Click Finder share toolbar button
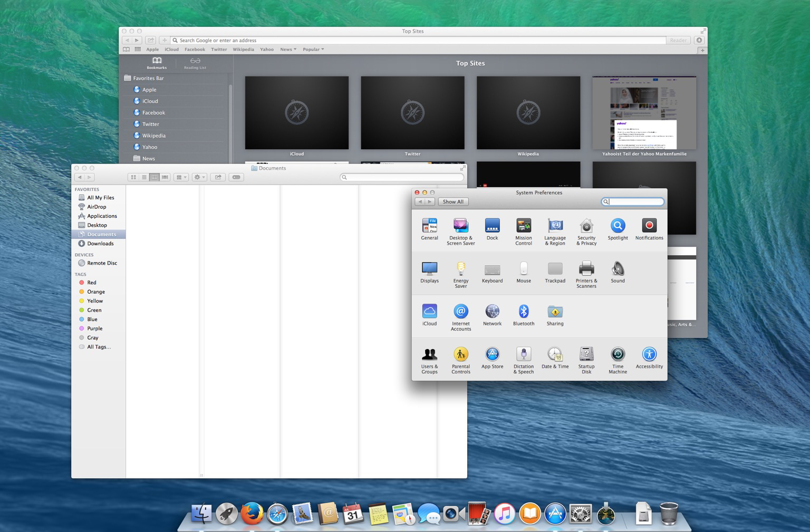 (218, 177)
